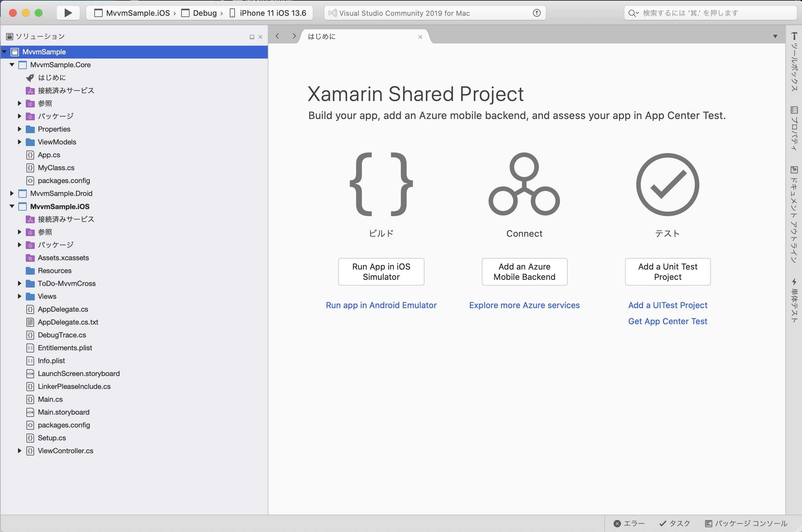Click the Build curly braces icon
802x532 pixels.
(x=381, y=184)
